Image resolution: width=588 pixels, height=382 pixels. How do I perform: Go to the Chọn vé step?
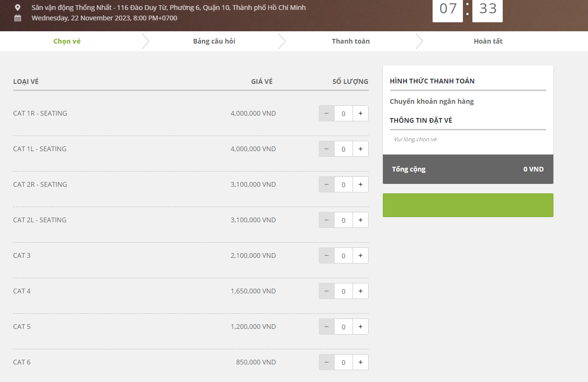pos(67,41)
